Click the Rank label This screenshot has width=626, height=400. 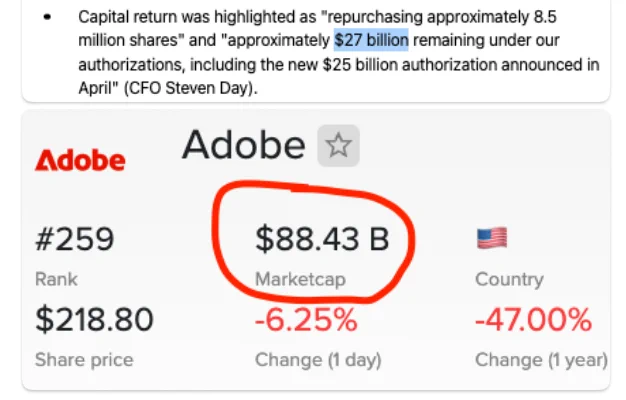56,279
